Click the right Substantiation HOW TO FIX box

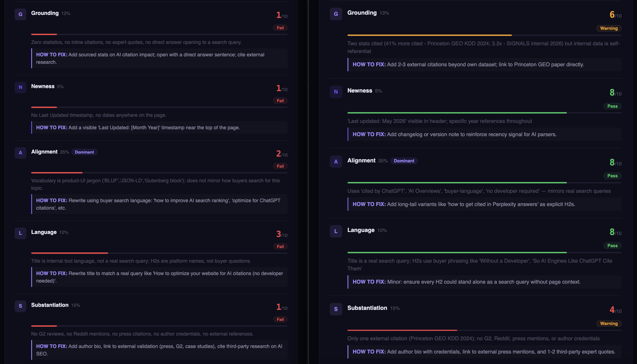coord(485,352)
